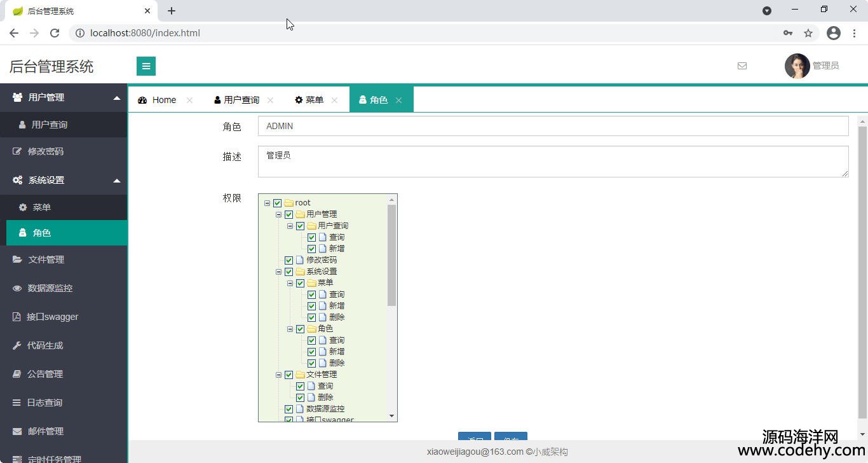
Task: Toggle the 数据源监控 permission checkbox
Action: [x=289, y=409]
